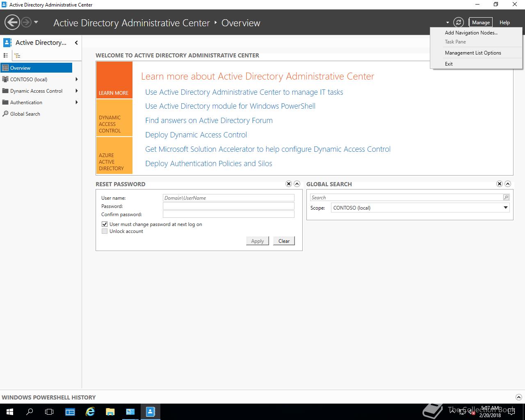
Task: Open 'Use Active Directory Administrative Center to manage IT tasks'
Action: pyautogui.click(x=244, y=92)
